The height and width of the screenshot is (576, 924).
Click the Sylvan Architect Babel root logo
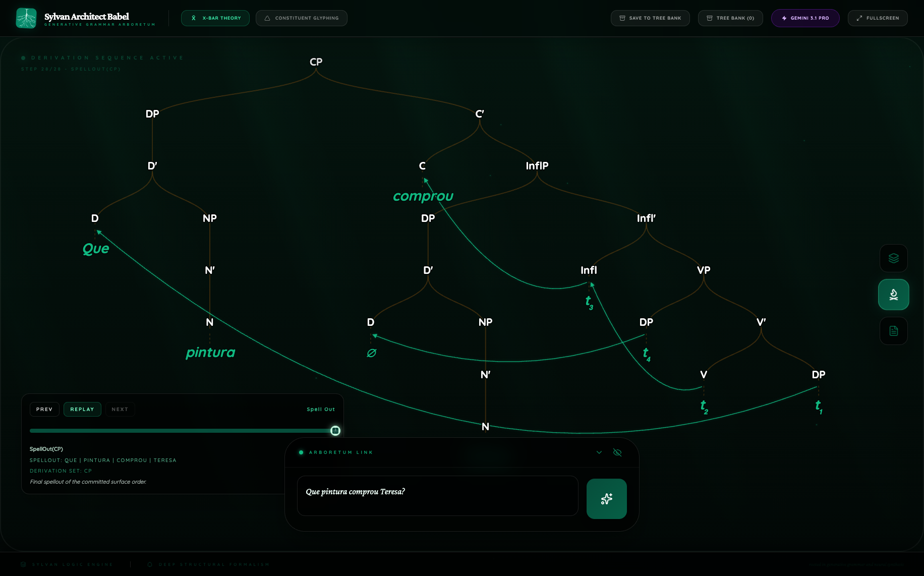point(26,18)
